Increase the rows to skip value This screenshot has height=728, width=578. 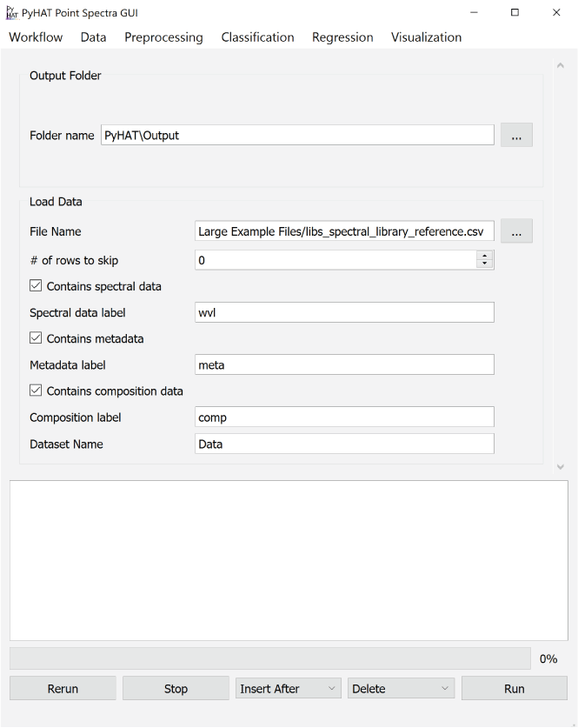[x=485, y=255]
